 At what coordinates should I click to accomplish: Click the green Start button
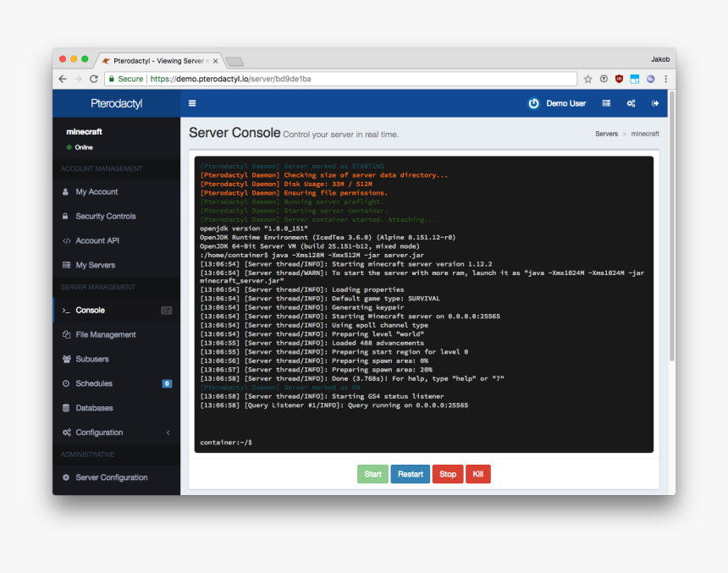[372, 474]
